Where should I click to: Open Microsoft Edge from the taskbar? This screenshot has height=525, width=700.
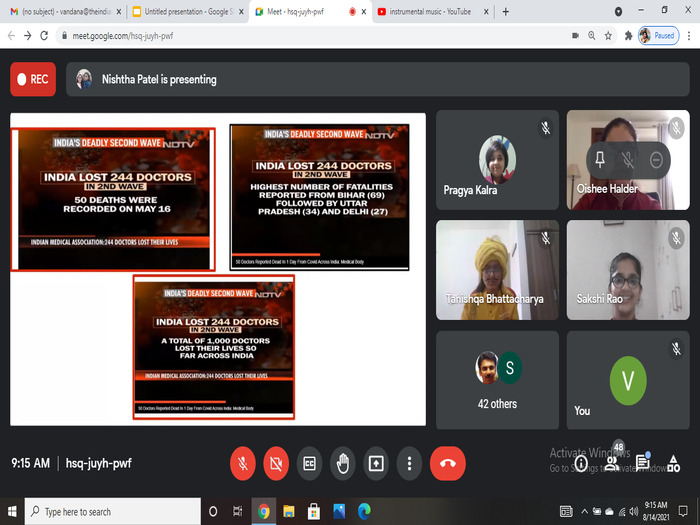[x=364, y=512]
